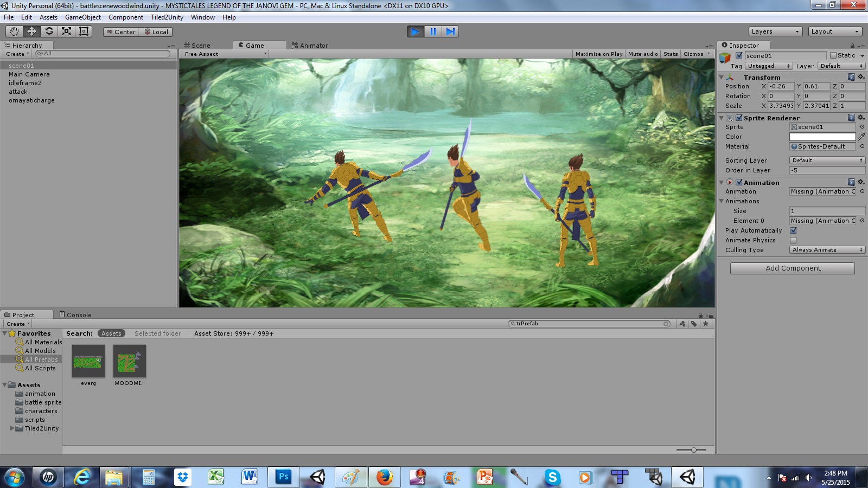Open Transform component gear settings
This screenshot has height=488, width=868.
tap(861, 77)
